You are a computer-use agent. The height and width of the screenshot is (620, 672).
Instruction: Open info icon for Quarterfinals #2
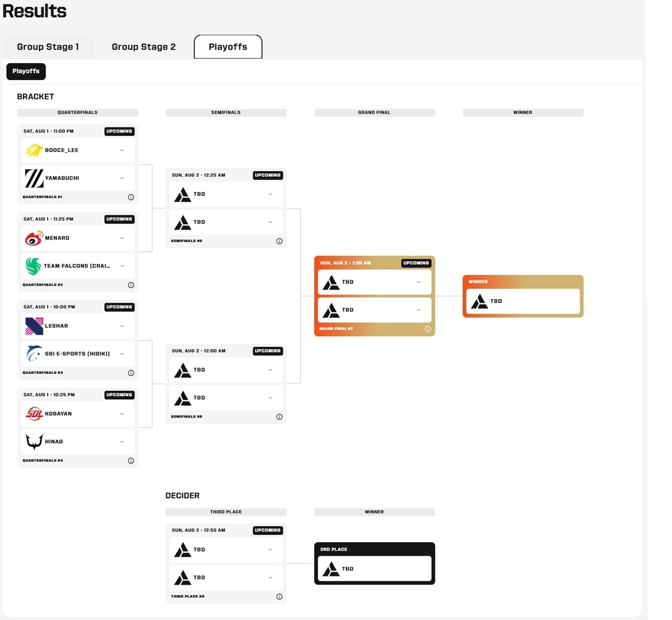[131, 285]
